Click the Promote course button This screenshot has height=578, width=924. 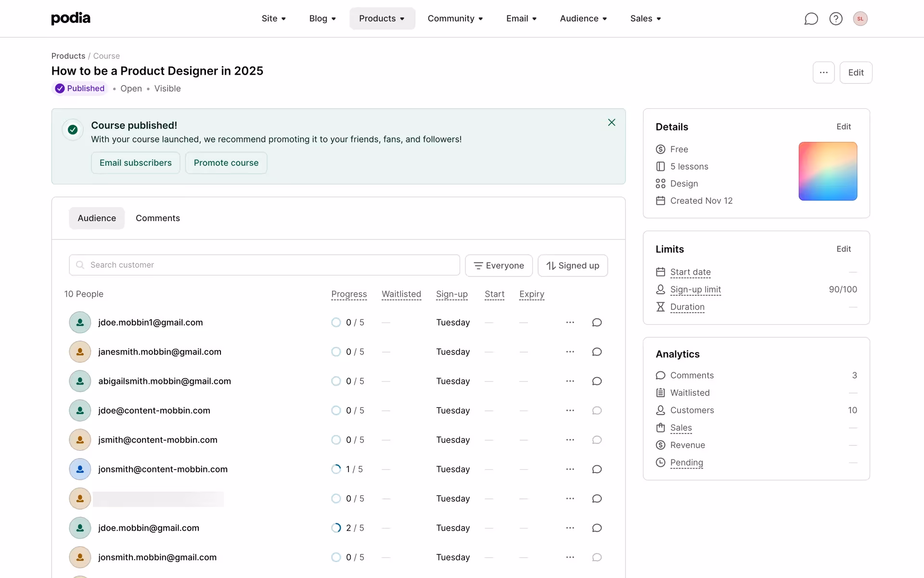(x=226, y=163)
